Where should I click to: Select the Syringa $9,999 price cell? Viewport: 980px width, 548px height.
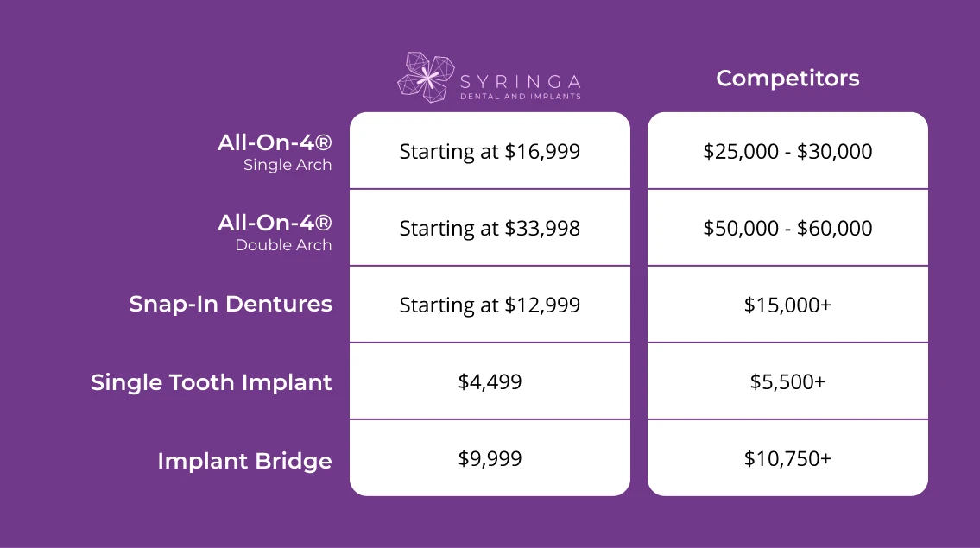[490, 458]
